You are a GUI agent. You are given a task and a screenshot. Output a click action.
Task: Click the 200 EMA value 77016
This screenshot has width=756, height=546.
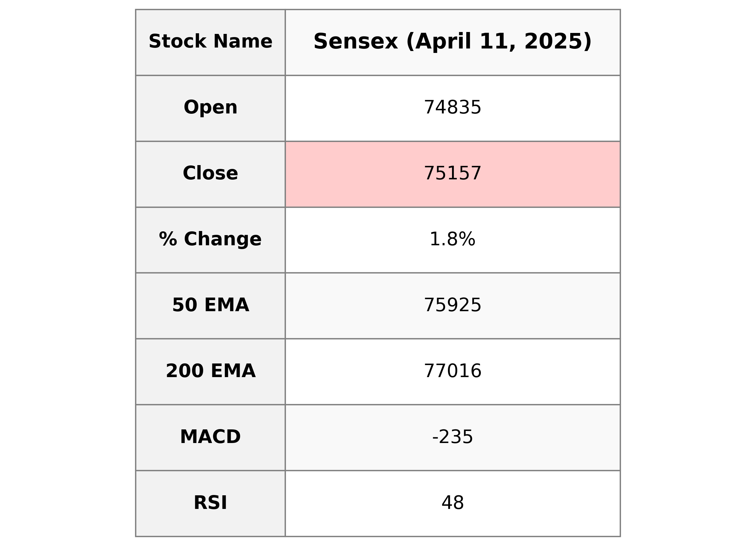[x=452, y=371]
